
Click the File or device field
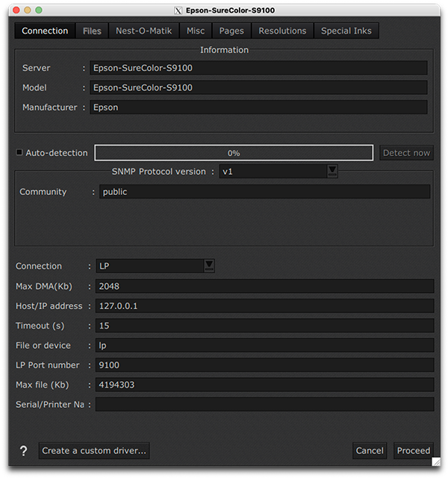click(x=265, y=345)
